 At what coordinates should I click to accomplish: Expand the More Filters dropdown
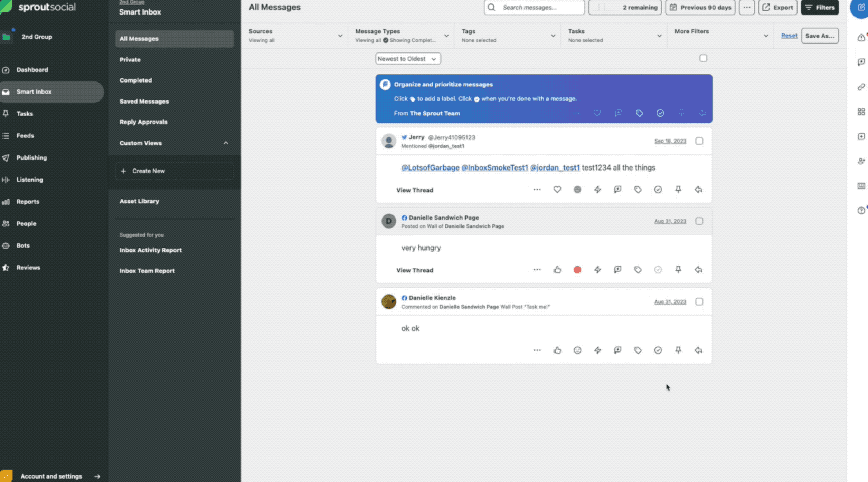[720, 36]
